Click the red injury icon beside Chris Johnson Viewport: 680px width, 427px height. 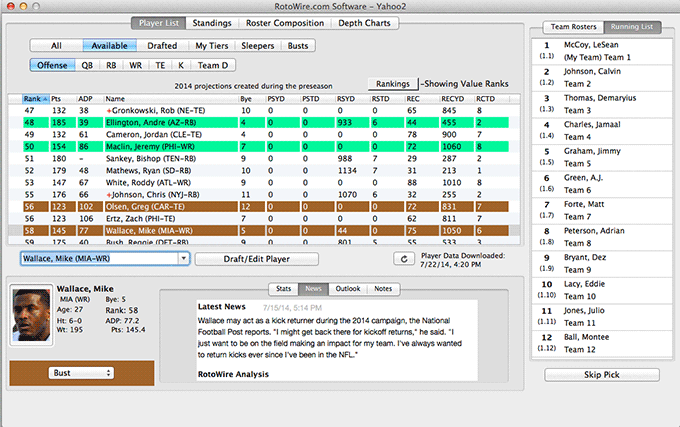(109, 195)
